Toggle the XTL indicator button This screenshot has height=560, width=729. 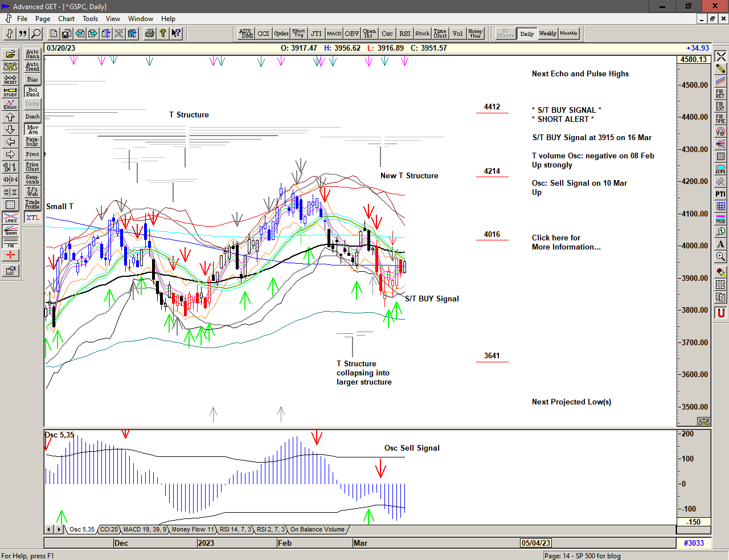[32, 218]
